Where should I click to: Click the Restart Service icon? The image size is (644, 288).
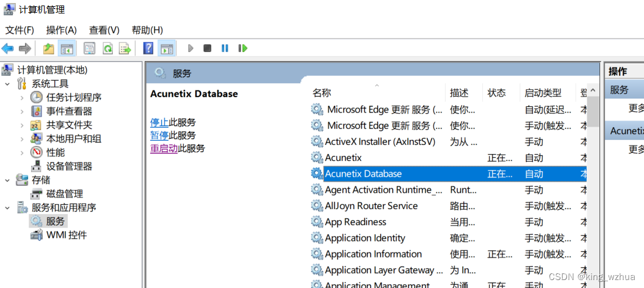click(243, 48)
